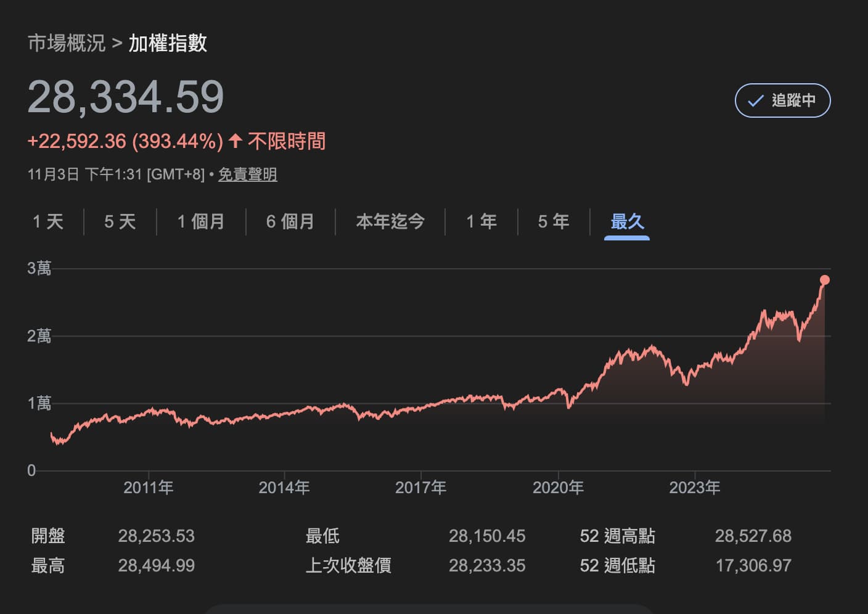The image size is (868, 614).
Task: Open the 免責聲明 disclaimer link
Action: tap(247, 174)
